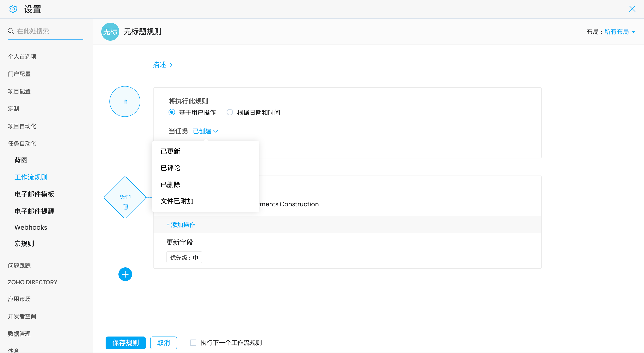Close the settings panel with X

click(x=632, y=9)
